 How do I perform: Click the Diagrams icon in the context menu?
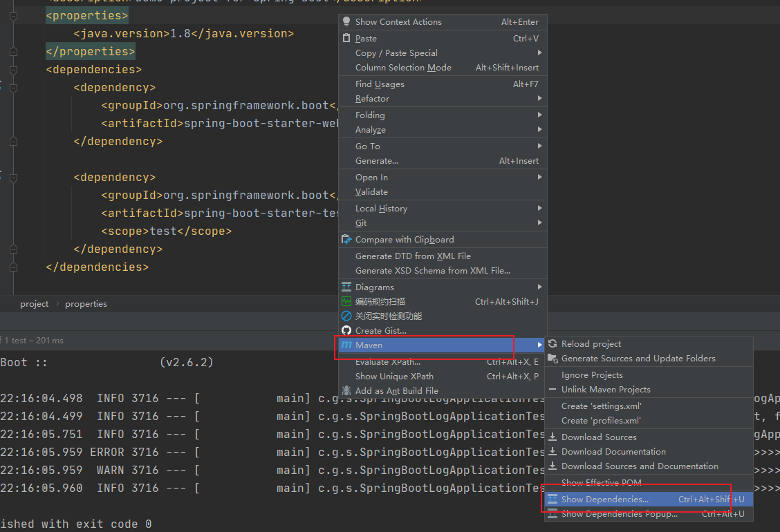tap(346, 287)
